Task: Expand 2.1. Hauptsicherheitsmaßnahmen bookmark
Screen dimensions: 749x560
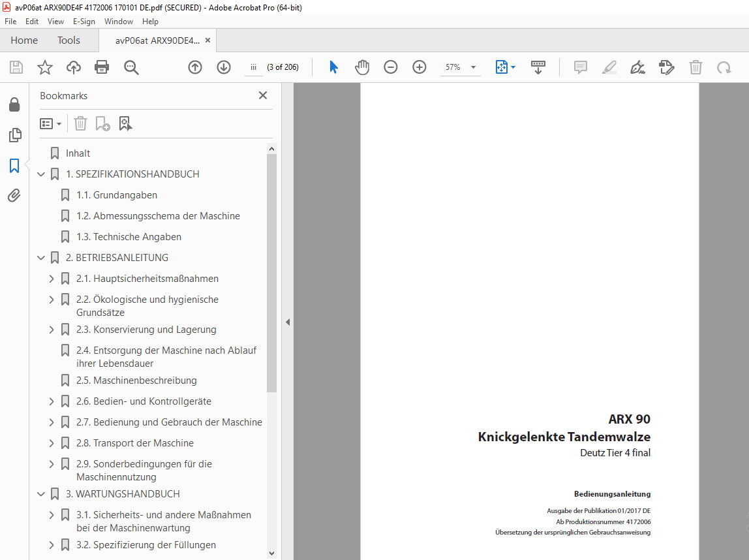Action: (x=52, y=279)
